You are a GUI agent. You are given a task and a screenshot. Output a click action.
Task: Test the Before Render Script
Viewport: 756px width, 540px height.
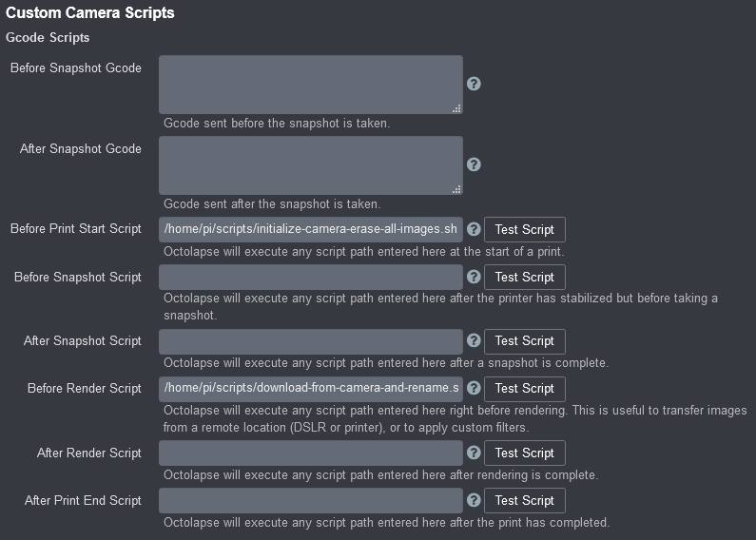[x=524, y=388]
